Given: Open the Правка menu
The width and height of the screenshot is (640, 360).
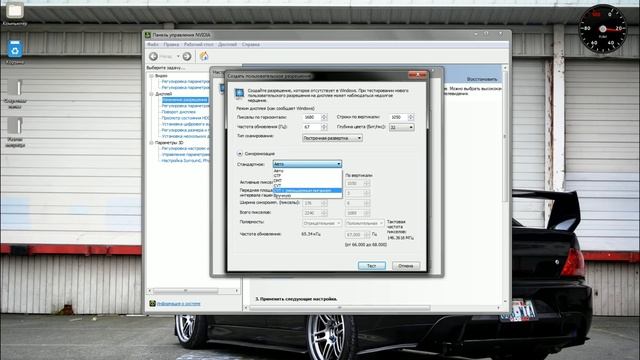Looking at the screenshot, I should 171,44.
